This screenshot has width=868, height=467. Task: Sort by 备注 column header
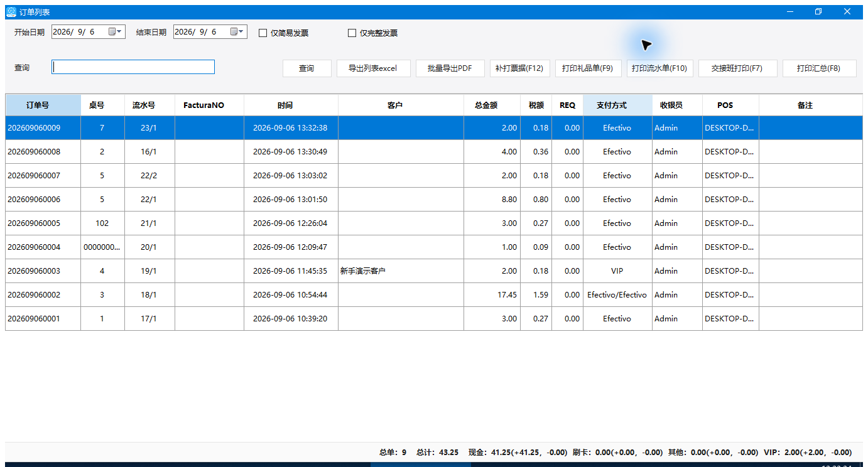point(810,105)
